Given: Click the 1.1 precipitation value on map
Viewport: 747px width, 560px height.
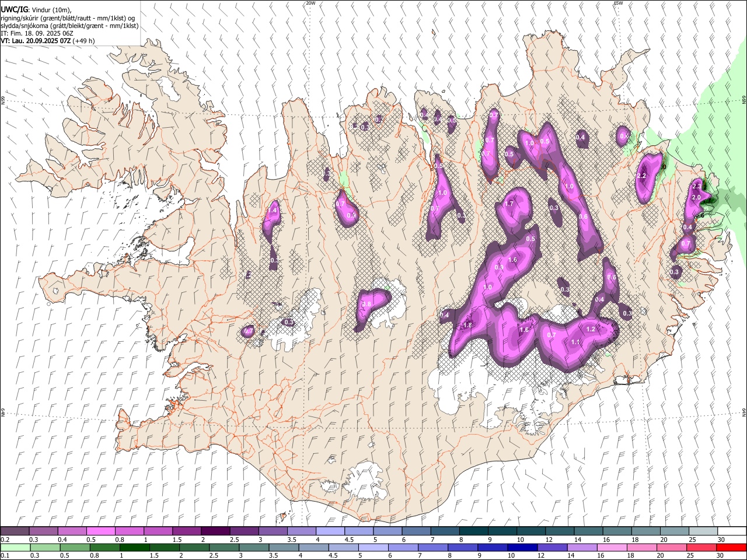Looking at the screenshot, I should pos(575,342).
